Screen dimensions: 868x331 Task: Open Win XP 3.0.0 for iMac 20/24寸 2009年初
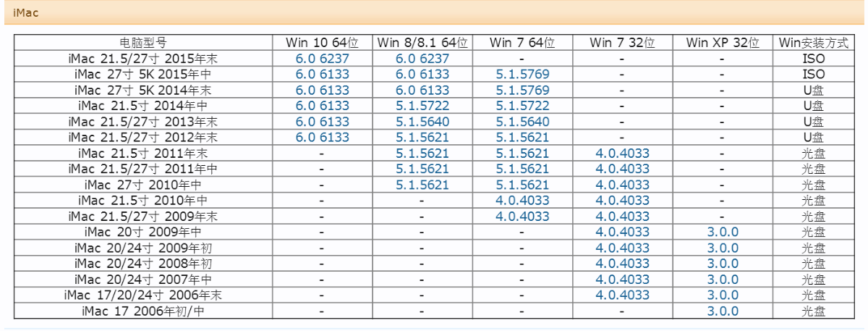pos(723,248)
